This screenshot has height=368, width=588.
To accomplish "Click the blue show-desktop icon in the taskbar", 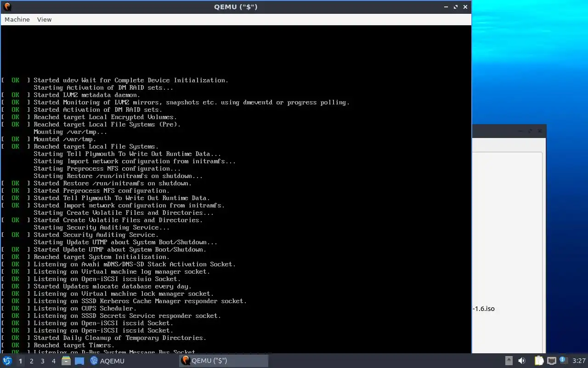I will [x=79, y=361].
